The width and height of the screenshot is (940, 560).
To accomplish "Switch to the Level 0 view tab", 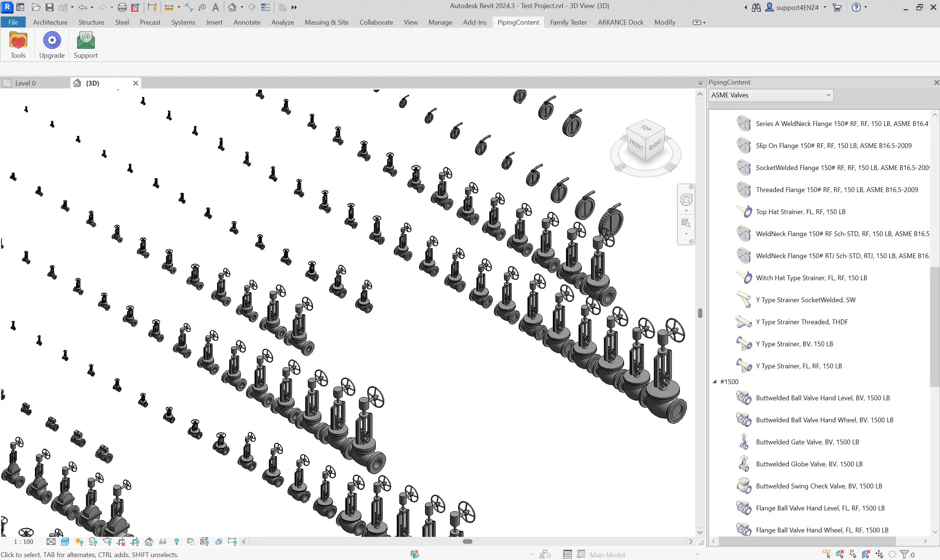I will (25, 83).
